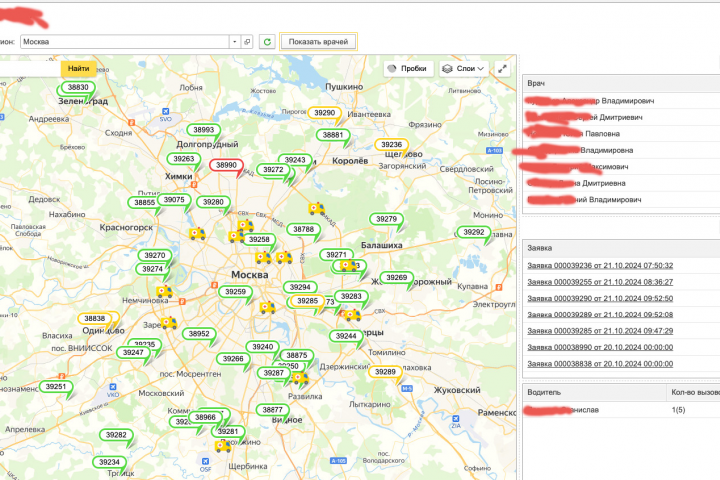The width and height of the screenshot is (720, 480).
Task: Select map marker 39259
Action: pos(236,292)
